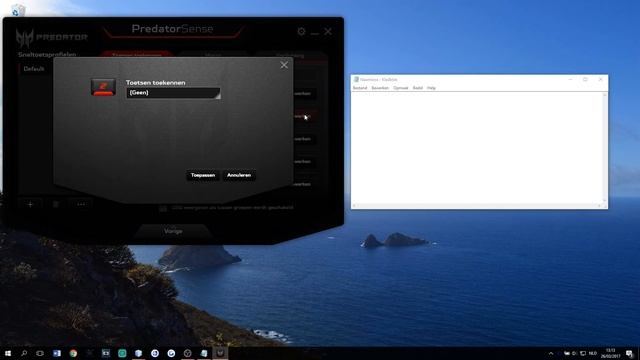Delete profile using trash icon

click(56, 204)
